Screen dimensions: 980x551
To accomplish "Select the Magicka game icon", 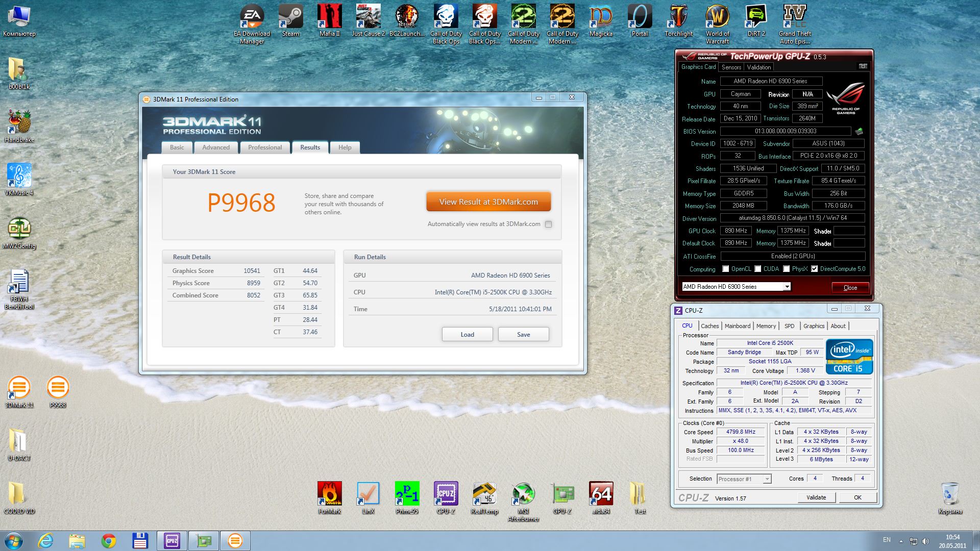I will click(601, 20).
